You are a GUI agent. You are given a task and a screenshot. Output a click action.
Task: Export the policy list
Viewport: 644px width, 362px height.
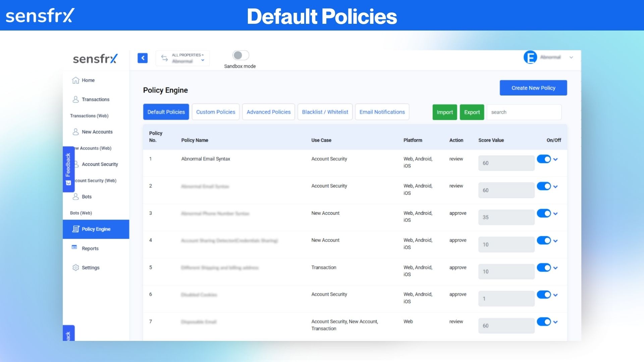click(472, 112)
